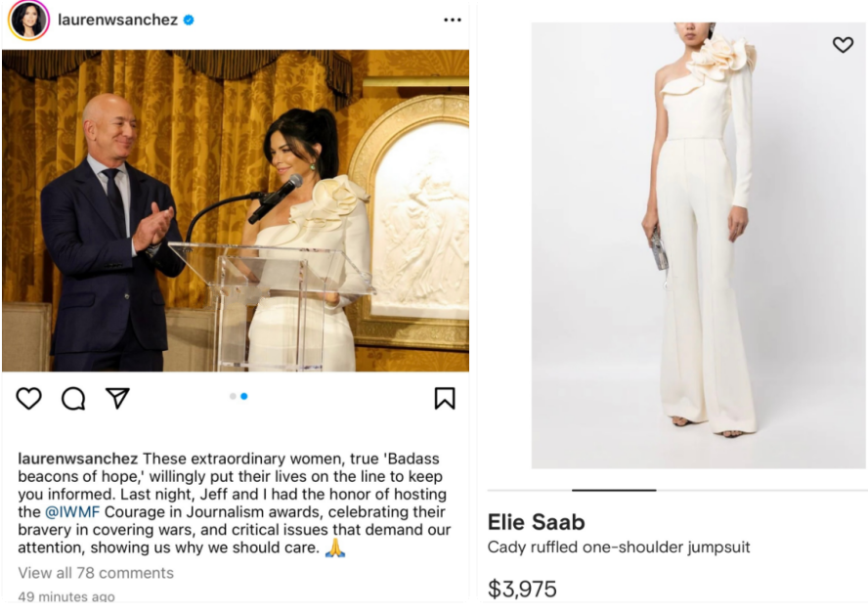Screen dimensions: 868x614
Task: Like the post with the heart icon
Action: [x=29, y=398]
